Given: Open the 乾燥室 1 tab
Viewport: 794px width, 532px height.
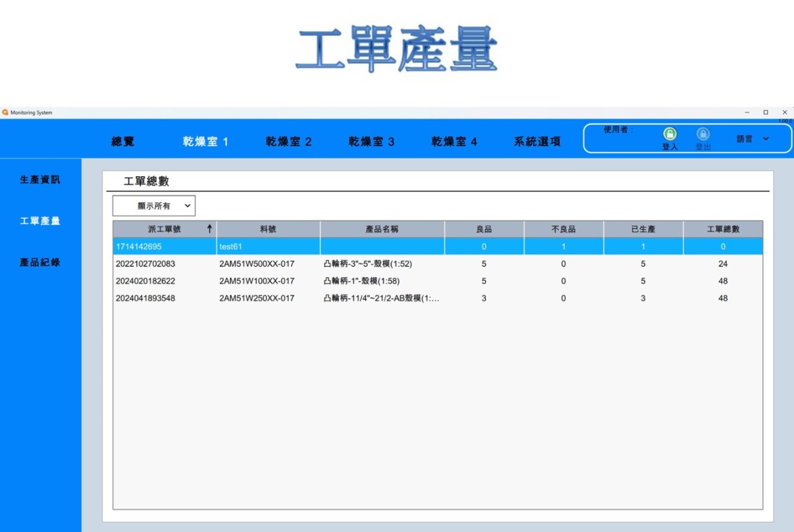Looking at the screenshot, I should tap(205, 141).
